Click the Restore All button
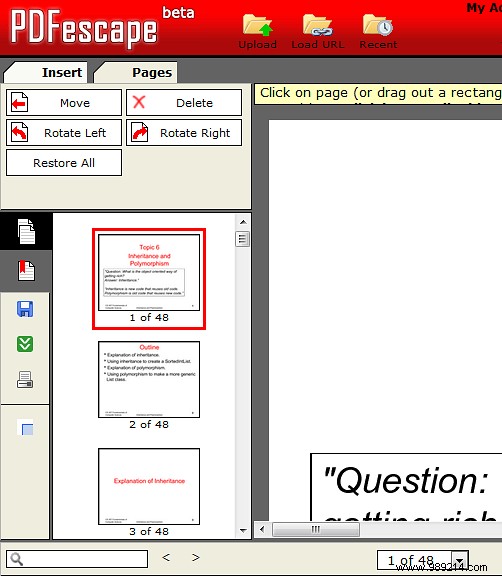 click(64, 162)
